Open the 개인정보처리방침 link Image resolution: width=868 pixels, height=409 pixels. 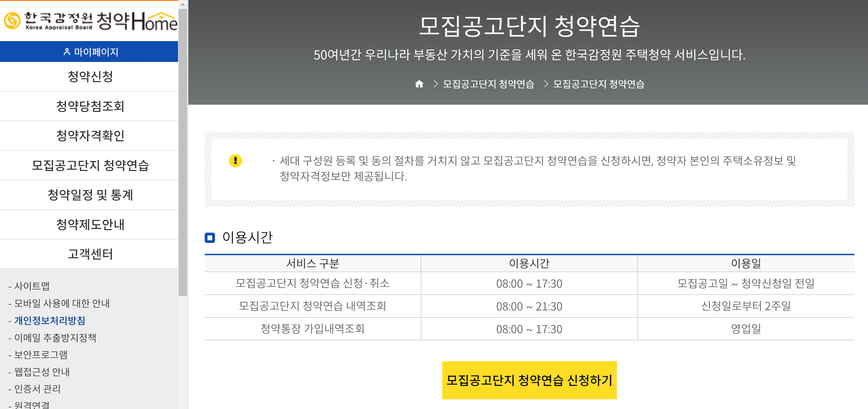pyautogui.click(x=50, y=320)
